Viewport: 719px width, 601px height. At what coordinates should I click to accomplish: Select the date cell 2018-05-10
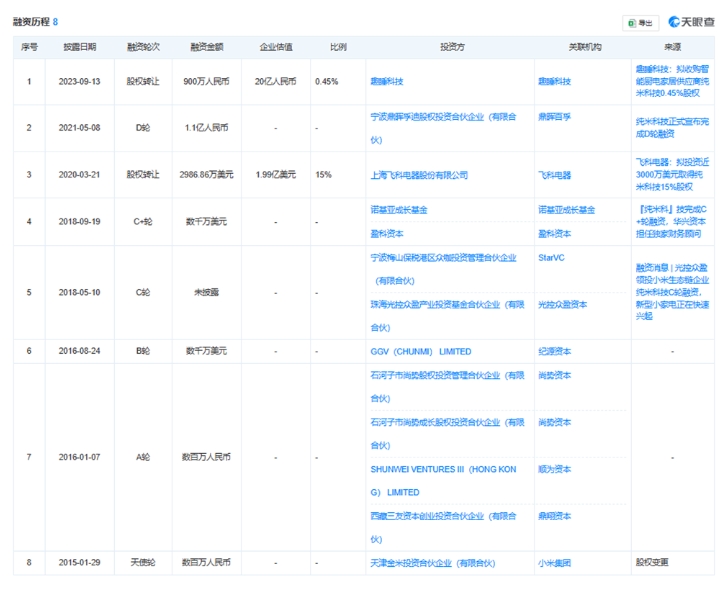[79, 292]
